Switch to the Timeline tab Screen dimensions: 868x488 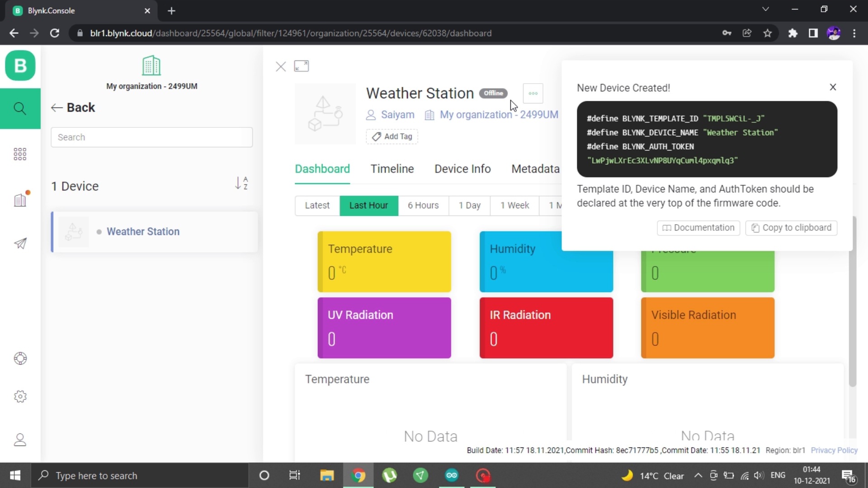click(x=392, y=169)
